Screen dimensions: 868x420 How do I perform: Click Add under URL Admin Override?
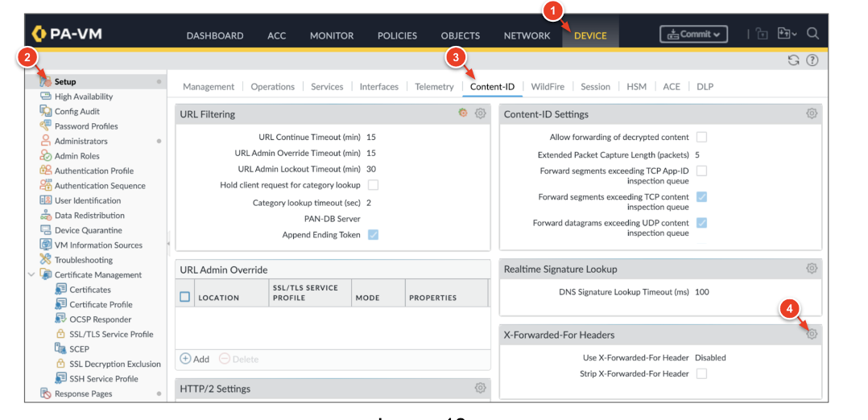click(194, 359)
